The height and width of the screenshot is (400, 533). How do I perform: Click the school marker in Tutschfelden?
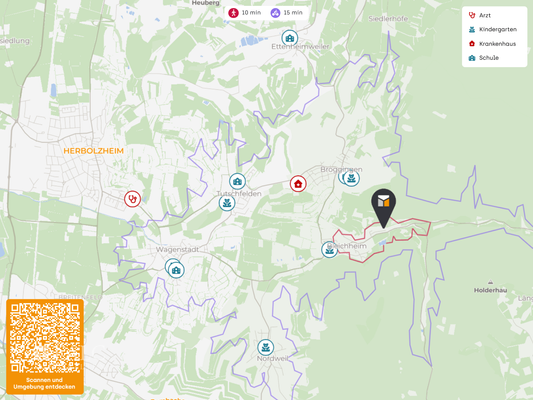[237, 181]
